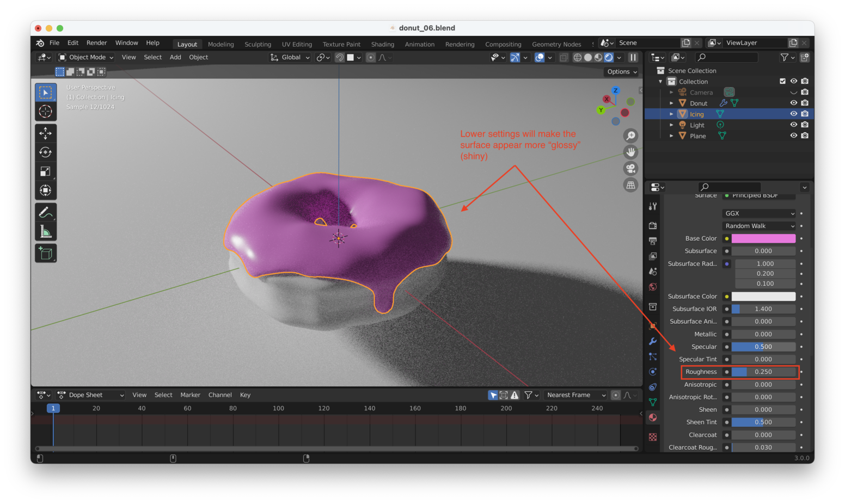Expand the Icing object in outliner

point(671,114)
